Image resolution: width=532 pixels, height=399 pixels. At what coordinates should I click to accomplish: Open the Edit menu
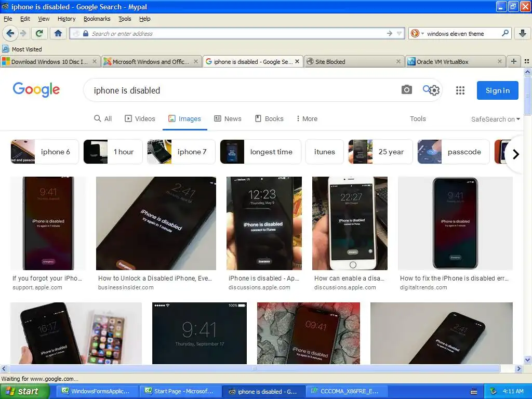[25, 19]
